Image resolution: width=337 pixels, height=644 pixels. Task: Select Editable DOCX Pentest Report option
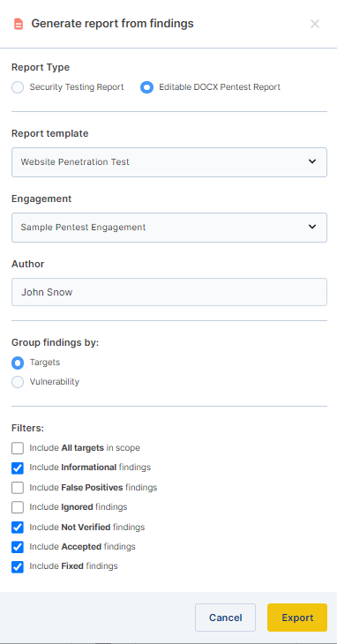(x=146, y=87)
